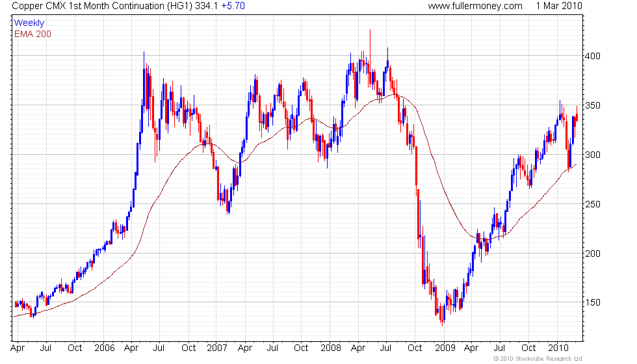This screenshot has width=637, height=364.
Task: Click the 350 price axis label
Action: point(592,105)
